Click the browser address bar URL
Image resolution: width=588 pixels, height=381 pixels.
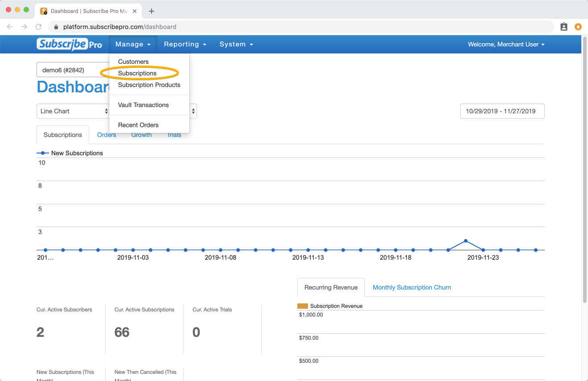pos(119,27)
